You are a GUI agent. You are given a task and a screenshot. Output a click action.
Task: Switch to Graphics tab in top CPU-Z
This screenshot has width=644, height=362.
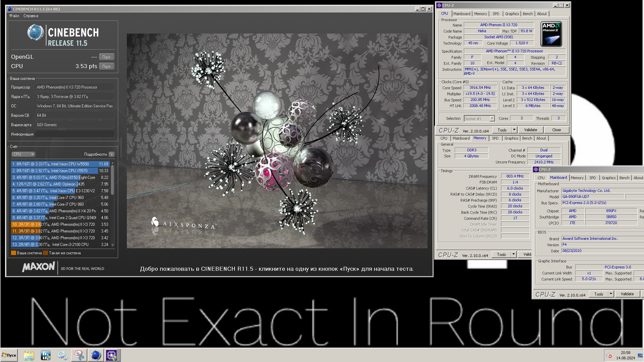pyautogui.click(x=512, y=14)
